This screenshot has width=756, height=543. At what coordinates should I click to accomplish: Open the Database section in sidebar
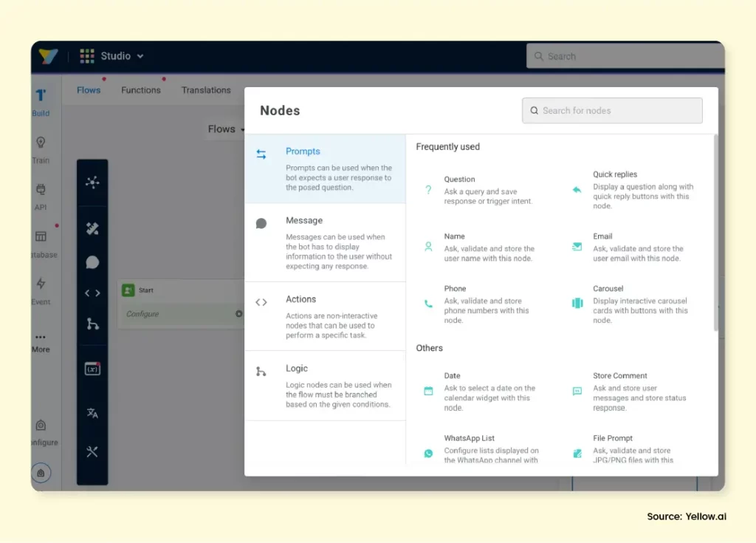pyautogui.click(x=44, y=245)
